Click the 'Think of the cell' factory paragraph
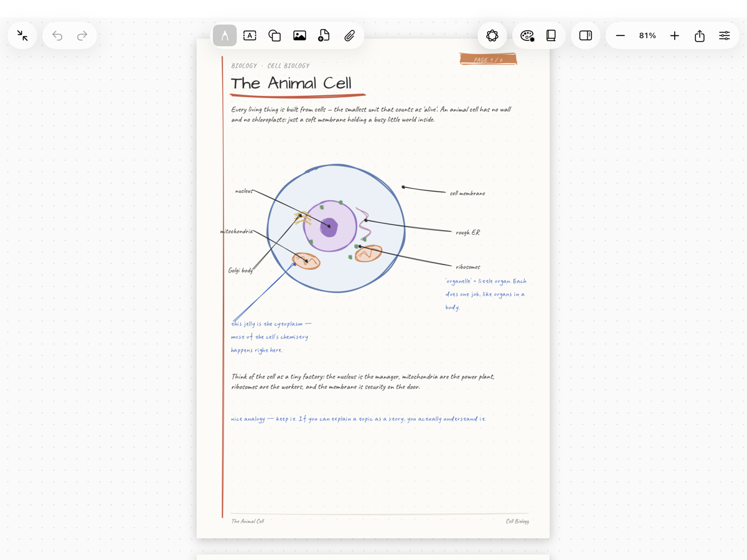Screen dimensions: 747x560 pyautogui.click(x=363, y=381)
